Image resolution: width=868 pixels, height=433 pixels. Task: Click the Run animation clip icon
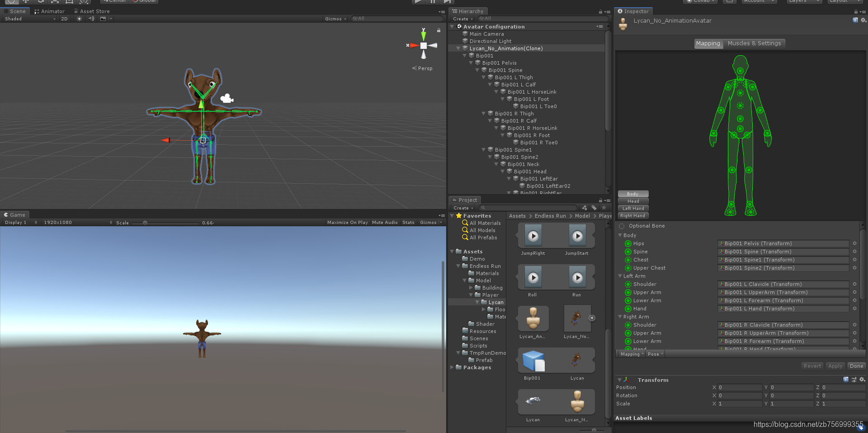click(x=577, y=277)
